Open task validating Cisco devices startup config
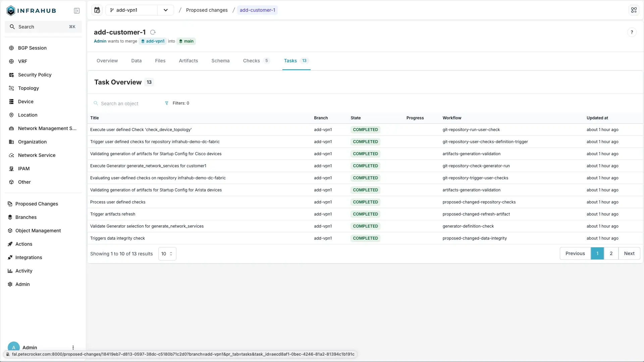Screen dimensions: 644x362 point(156,154)
